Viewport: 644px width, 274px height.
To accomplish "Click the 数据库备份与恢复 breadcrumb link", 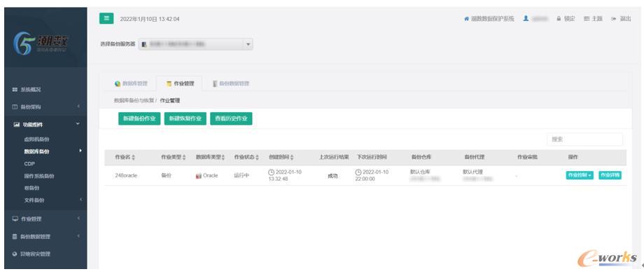I will click(x=134, y=100).
